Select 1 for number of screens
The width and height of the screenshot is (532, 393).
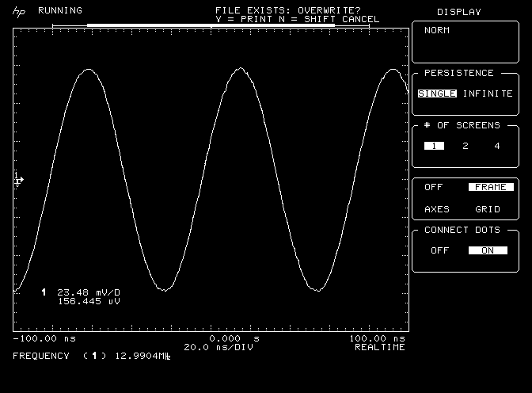tap(434, 146)
